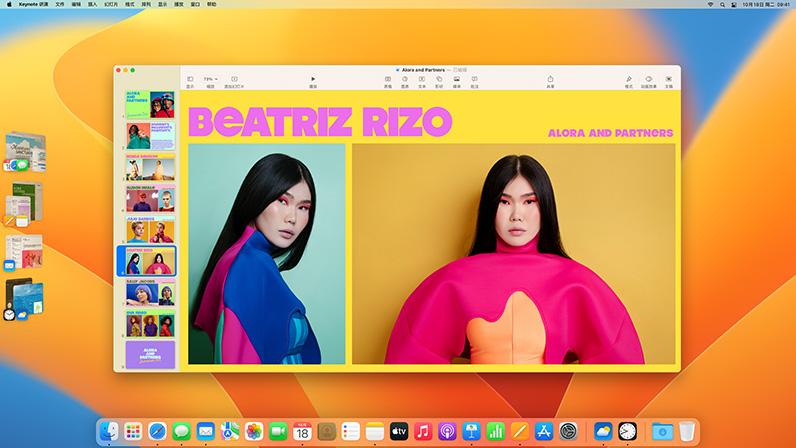Open the Chart insert tool
This screenshot has height=448, width=796.
405,81
